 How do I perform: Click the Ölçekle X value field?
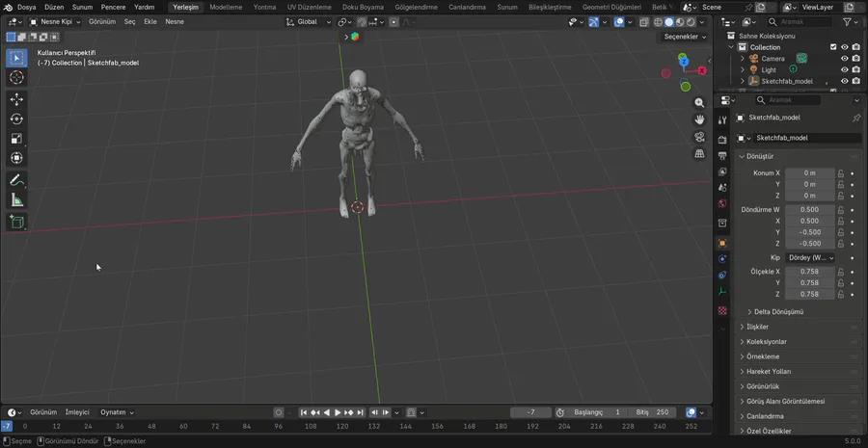click(809, 272)
